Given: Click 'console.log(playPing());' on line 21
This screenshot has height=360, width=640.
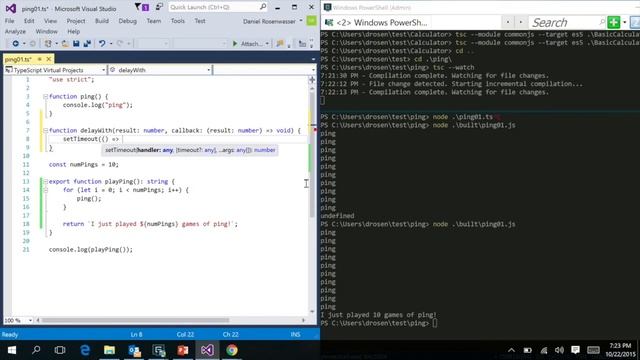Looking at the screenshot, I should click(91, 249).
